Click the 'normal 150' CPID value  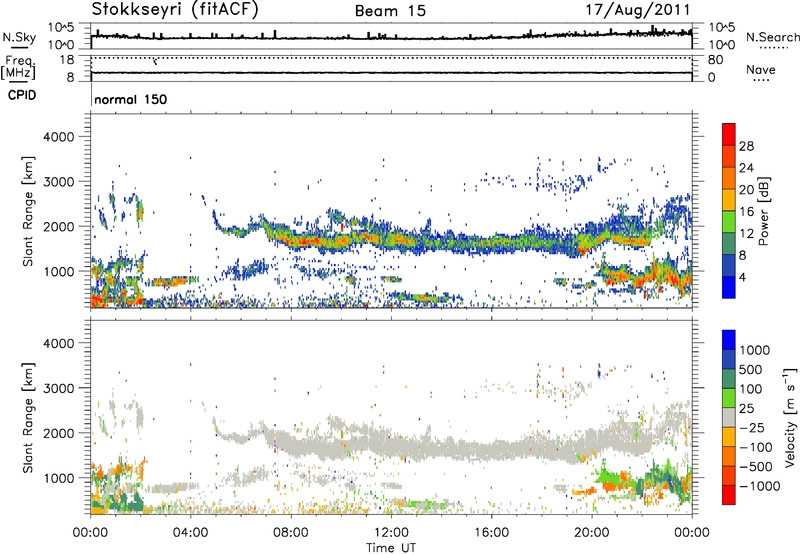click(131, 99)
